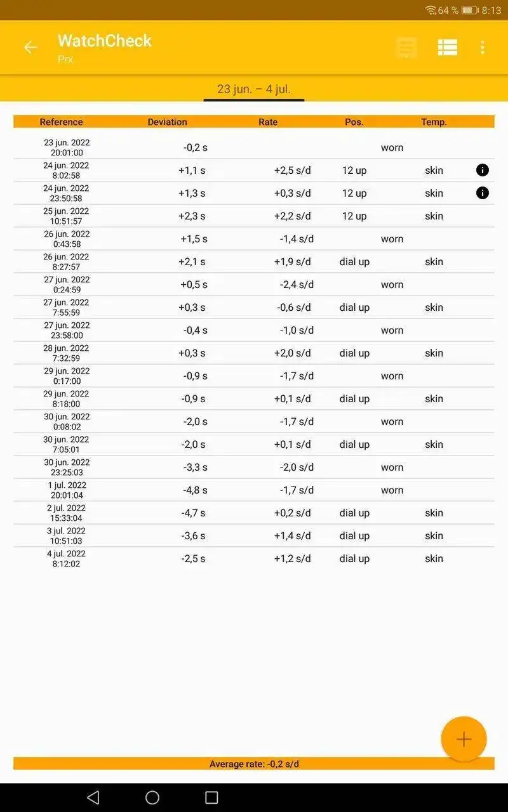Tap the Average rate summary bar
The image size is (508, 812).
(254, 764)
